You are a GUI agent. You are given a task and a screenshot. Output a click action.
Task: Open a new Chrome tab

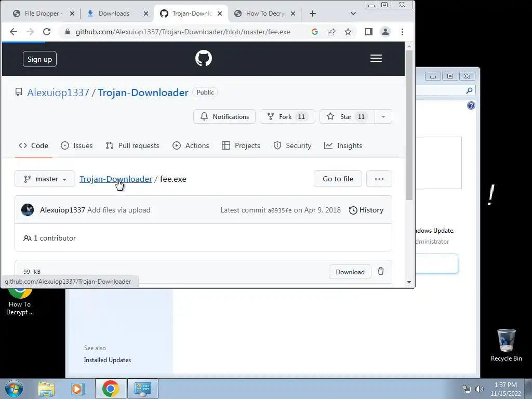[313, 14]
